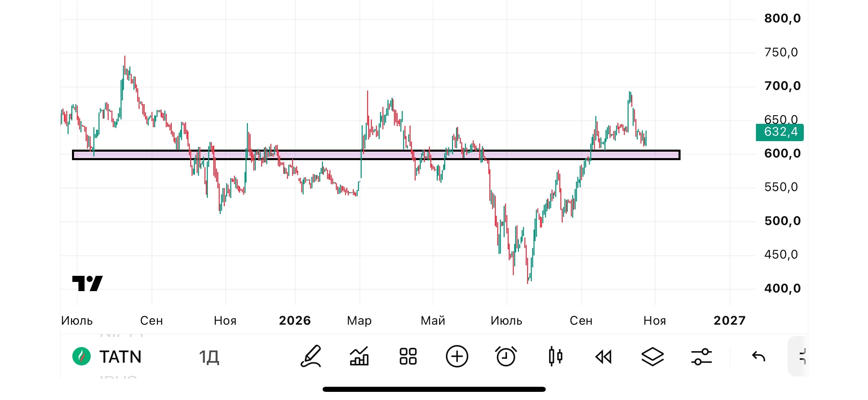The width and height of the screenshot is (868, 400).
Task: Change chart type via the candlestick icon
Action: pos(555,356)
